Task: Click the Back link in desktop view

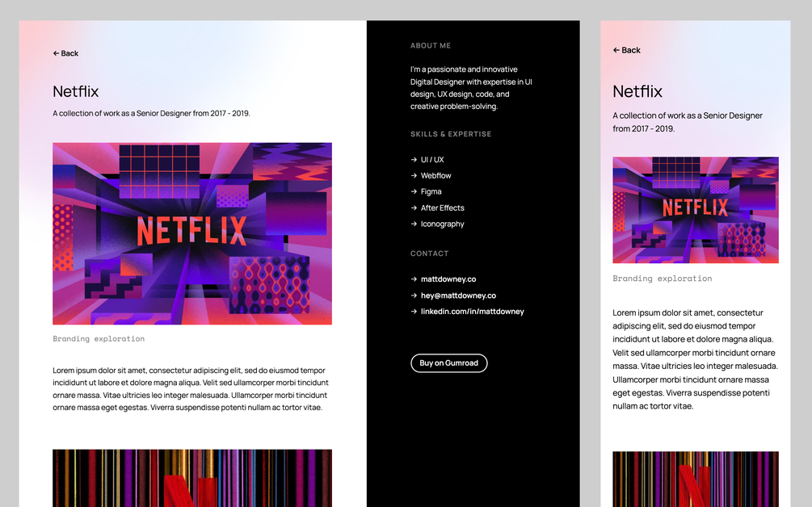Action: (x=65, y=53)
